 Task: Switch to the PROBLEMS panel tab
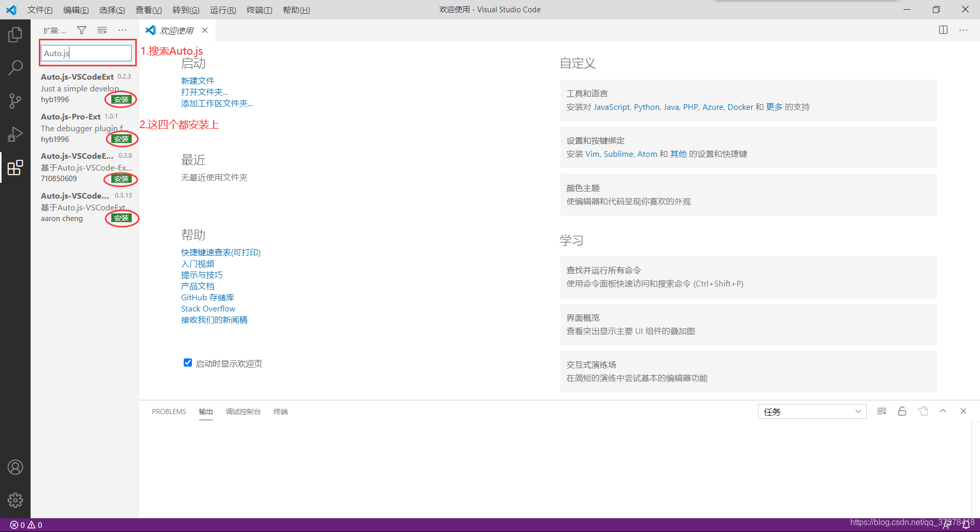[169, 412]
